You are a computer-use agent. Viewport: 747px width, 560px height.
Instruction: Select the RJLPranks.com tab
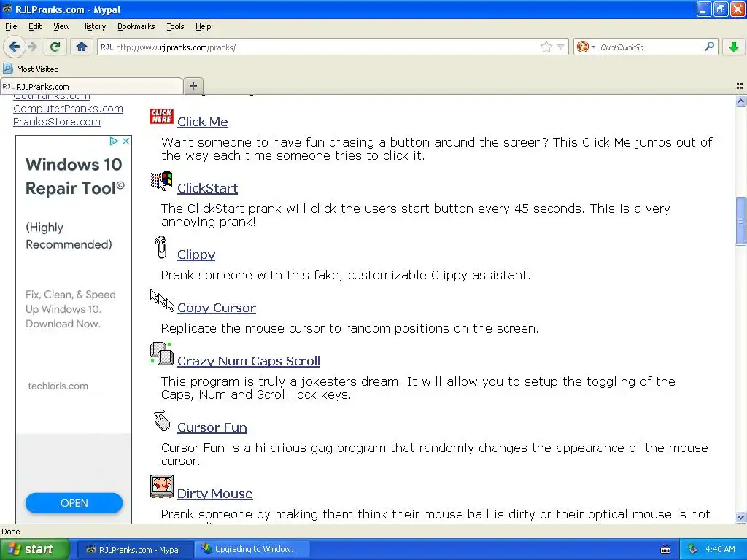coord(91,86)
